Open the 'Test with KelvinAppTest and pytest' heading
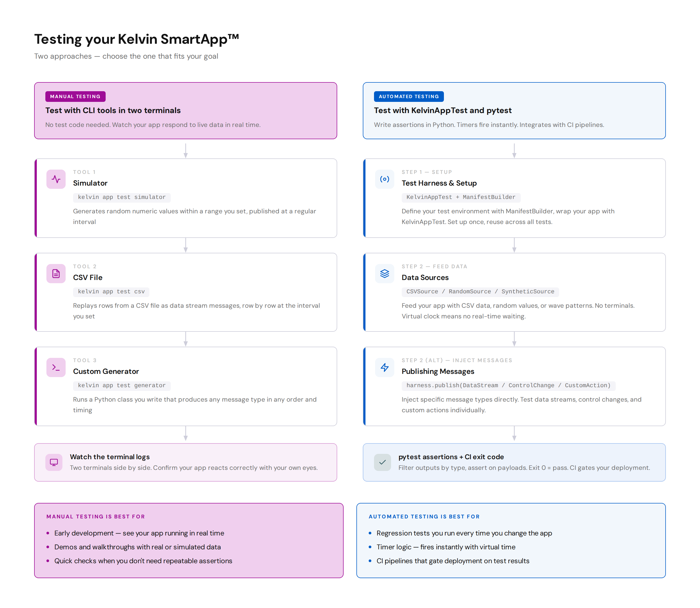The height and width of the screenshot is (608, 700). [443, 110]
